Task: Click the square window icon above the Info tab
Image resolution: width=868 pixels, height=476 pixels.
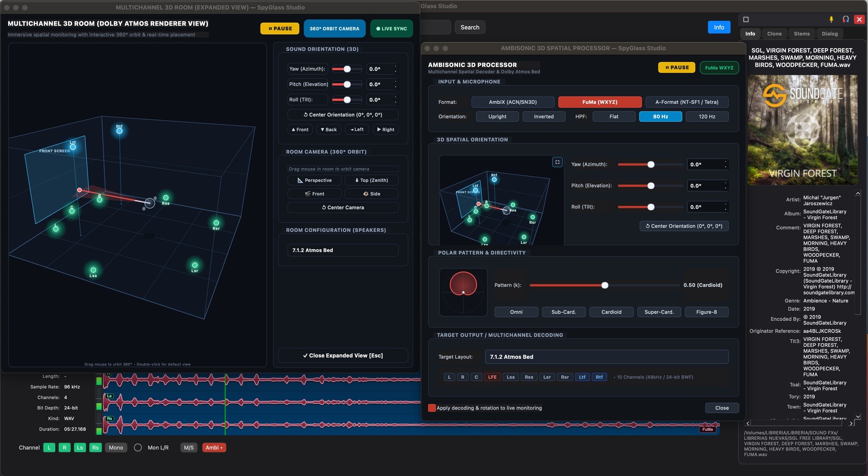Action: pyautogui.click(x=746, y=20)
